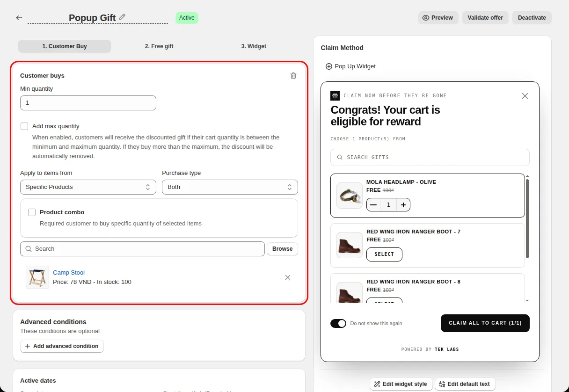Click the product Search field
This screenshot has width=569, height=392.
tap(142, 249)
